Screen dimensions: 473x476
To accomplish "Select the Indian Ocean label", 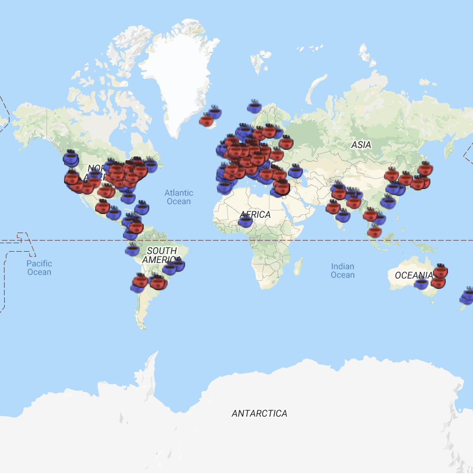I will pos(343,271).
